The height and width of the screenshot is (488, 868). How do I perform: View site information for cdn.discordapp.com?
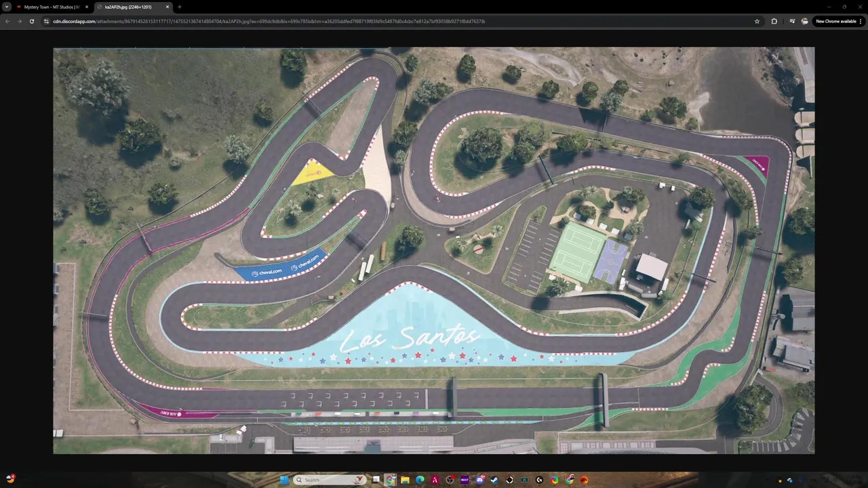tap(47, 21)
